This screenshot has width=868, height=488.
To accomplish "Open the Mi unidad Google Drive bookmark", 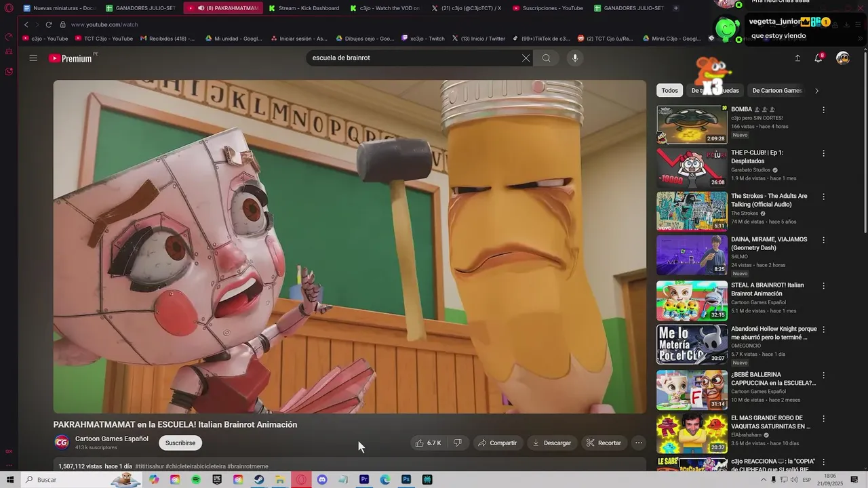I will tap(234, 39).
